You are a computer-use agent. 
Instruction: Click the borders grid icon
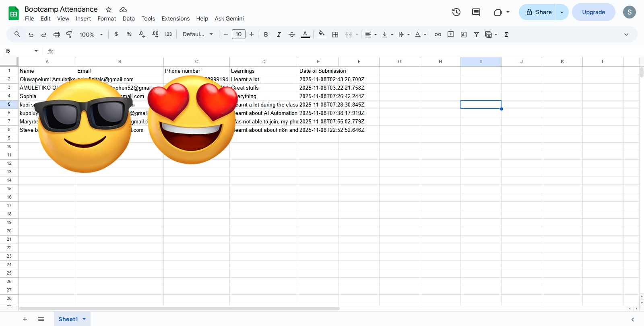pyautogui.click(x=335, y=35)
